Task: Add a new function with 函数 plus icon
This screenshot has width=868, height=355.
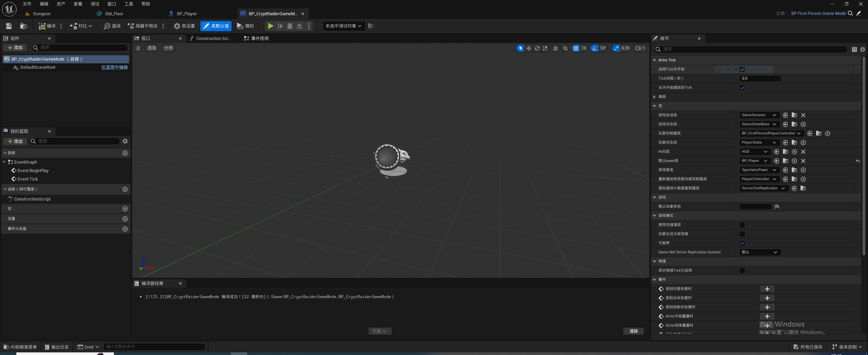Action: point(125,190)
